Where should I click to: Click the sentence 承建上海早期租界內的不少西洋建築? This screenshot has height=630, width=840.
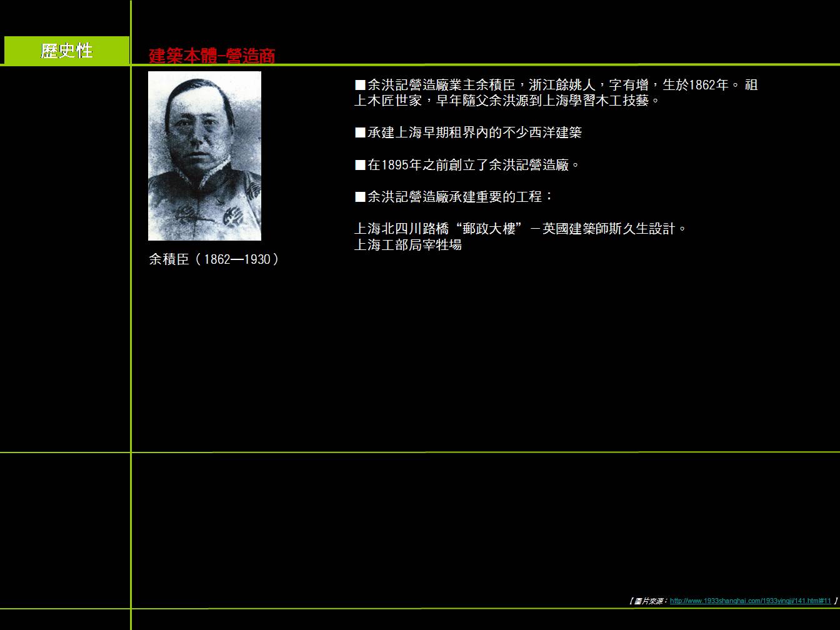[x=474, y=132]
